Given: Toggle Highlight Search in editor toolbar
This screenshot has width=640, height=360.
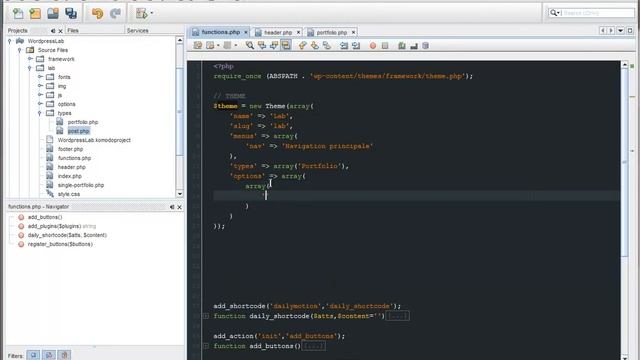Looking at the screenshot, I should pyautogui.click(x=286, y=45).
